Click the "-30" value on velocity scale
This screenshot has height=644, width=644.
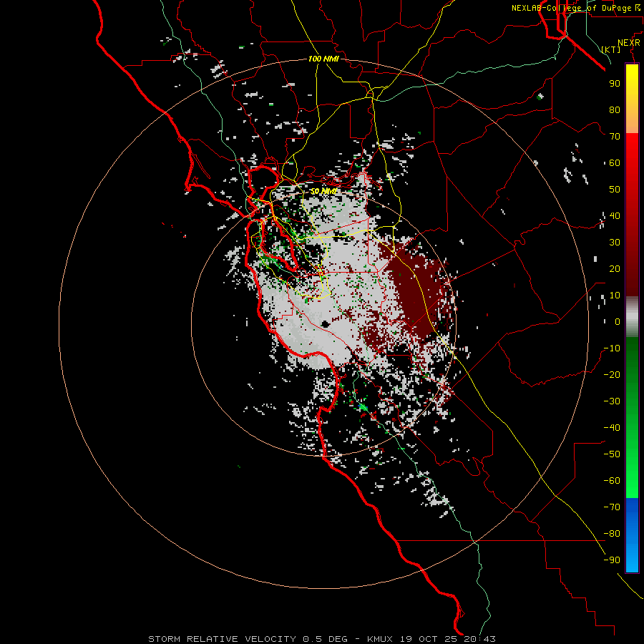pos(612,401)
